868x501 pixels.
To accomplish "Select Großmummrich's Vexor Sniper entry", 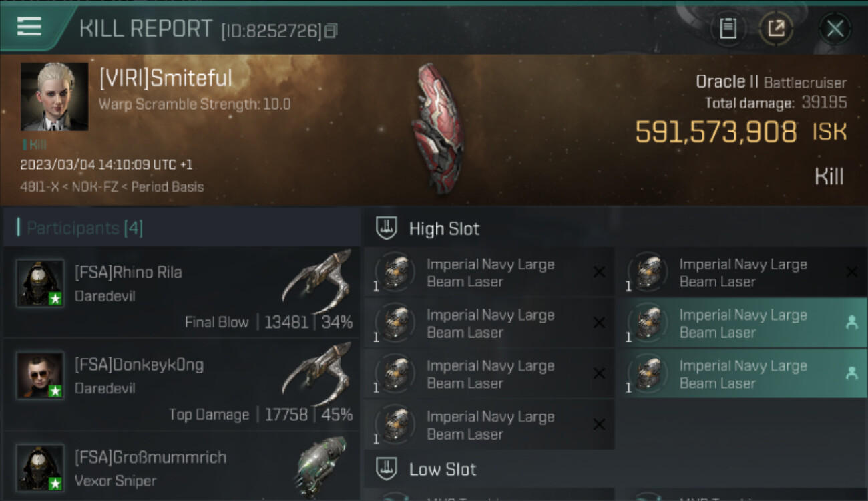I will (180, 468).
